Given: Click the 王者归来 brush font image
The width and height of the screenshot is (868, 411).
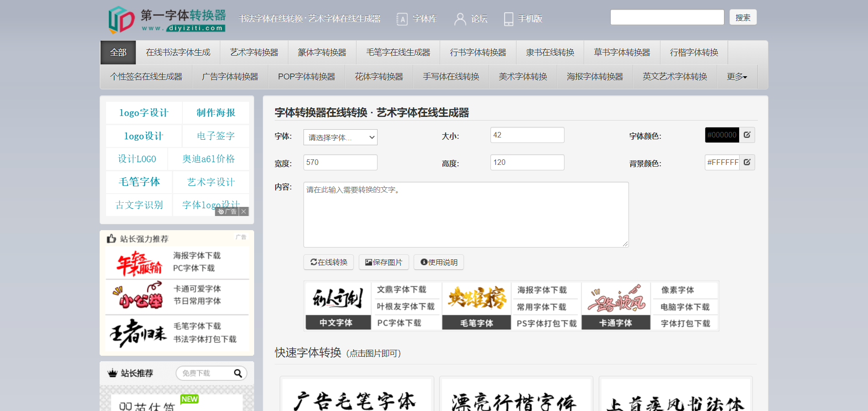Looking at the screenshot, I should tap(138, 333).
